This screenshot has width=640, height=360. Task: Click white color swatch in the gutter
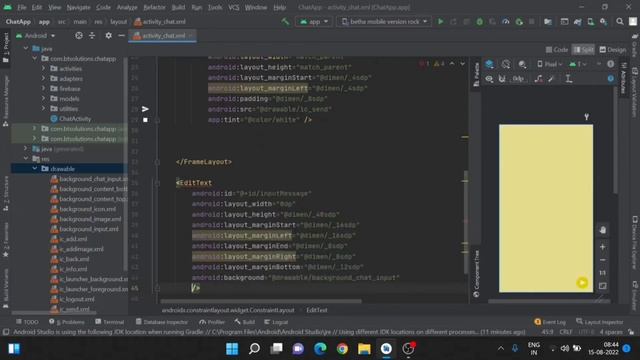point(145,120)
